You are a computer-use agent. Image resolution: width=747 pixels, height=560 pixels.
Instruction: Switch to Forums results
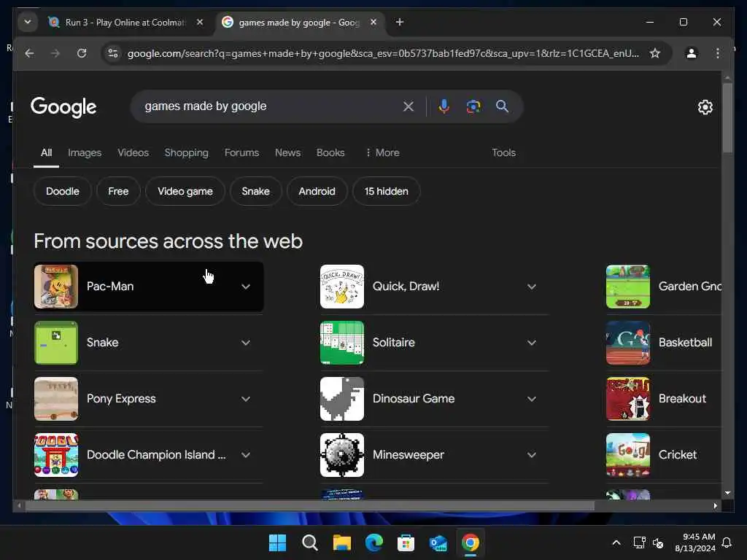tap(241, 153)
